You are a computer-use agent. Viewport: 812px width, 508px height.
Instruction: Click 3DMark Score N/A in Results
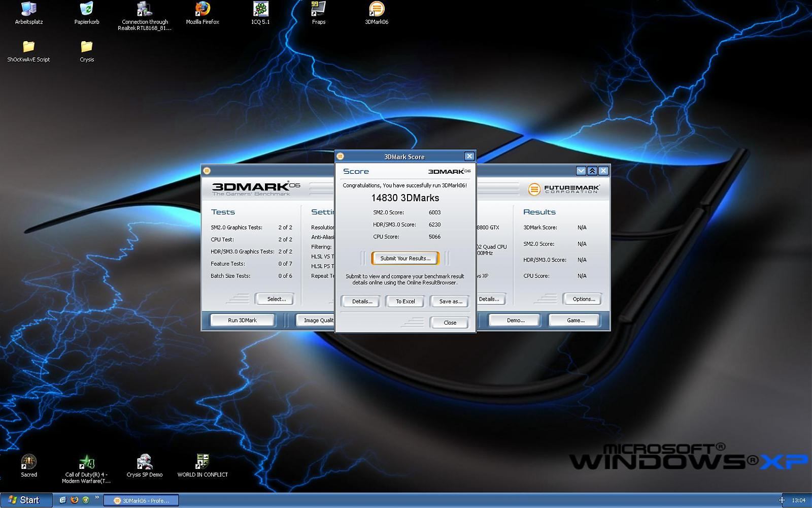point(582,228)
